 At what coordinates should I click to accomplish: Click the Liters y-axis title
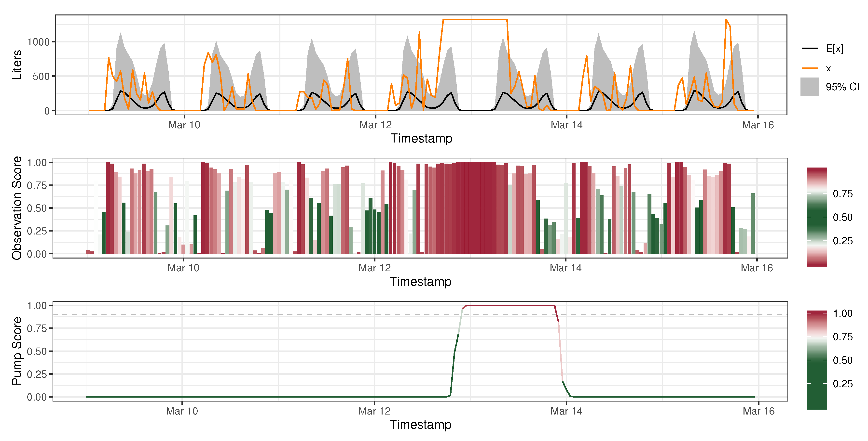[x=17, y=65]
